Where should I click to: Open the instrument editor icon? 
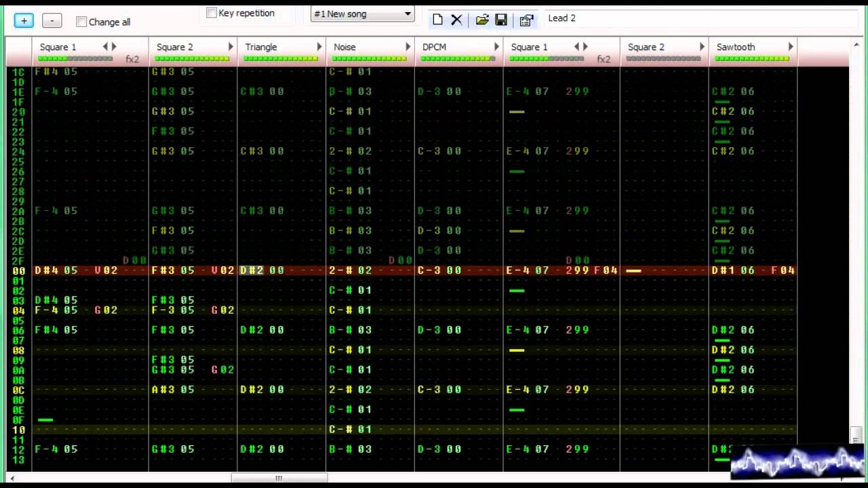click(x=526, y=20)
